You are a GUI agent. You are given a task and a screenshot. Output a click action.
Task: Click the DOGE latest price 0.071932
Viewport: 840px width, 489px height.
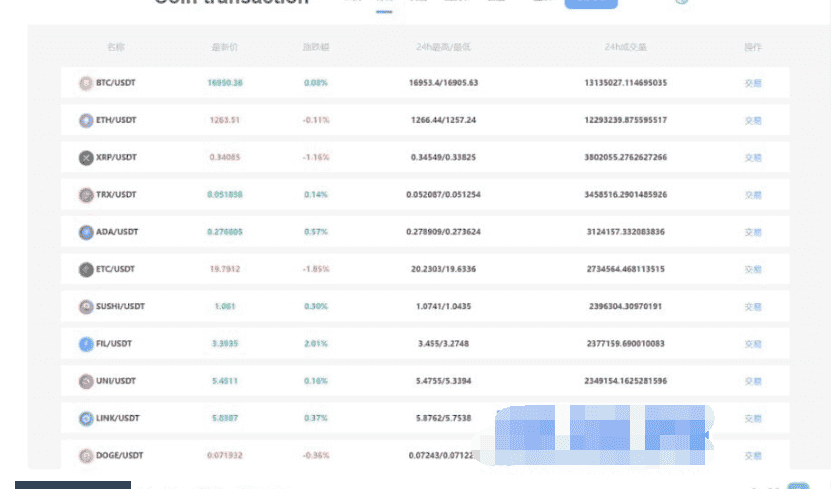[x=225, y=455]
